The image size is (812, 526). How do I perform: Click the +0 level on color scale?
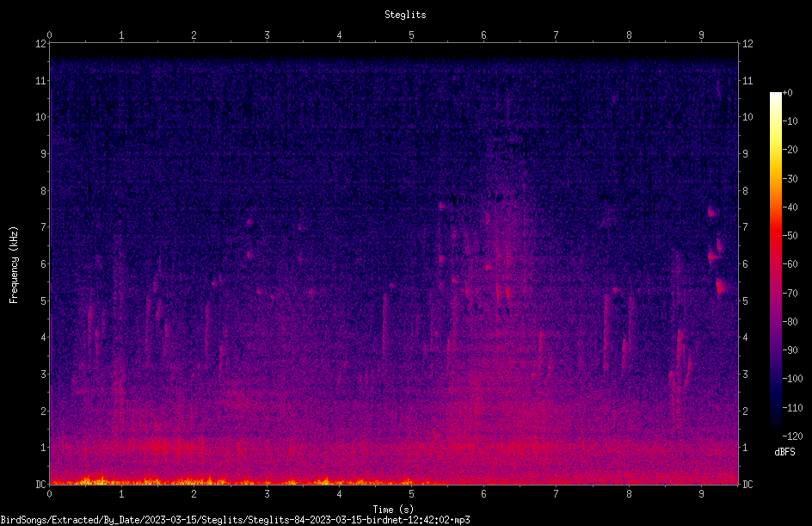pos(787,93)
